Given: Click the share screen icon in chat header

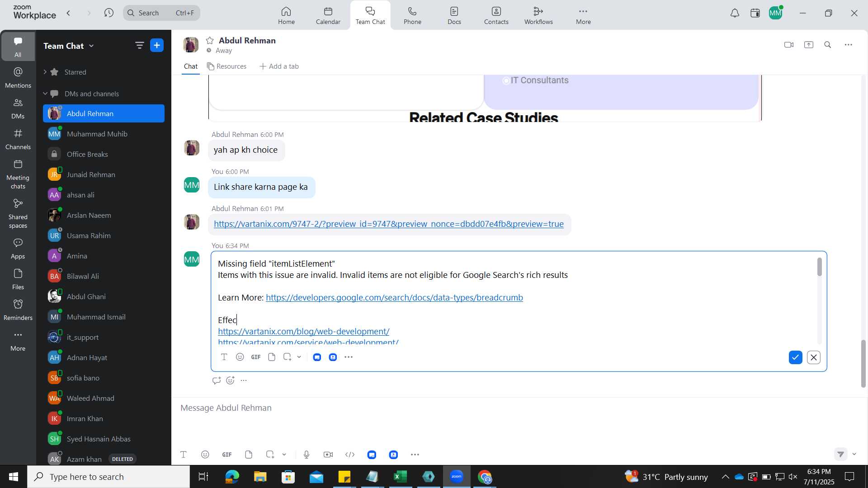Looking at the screenshot, I should coord(809,45).
